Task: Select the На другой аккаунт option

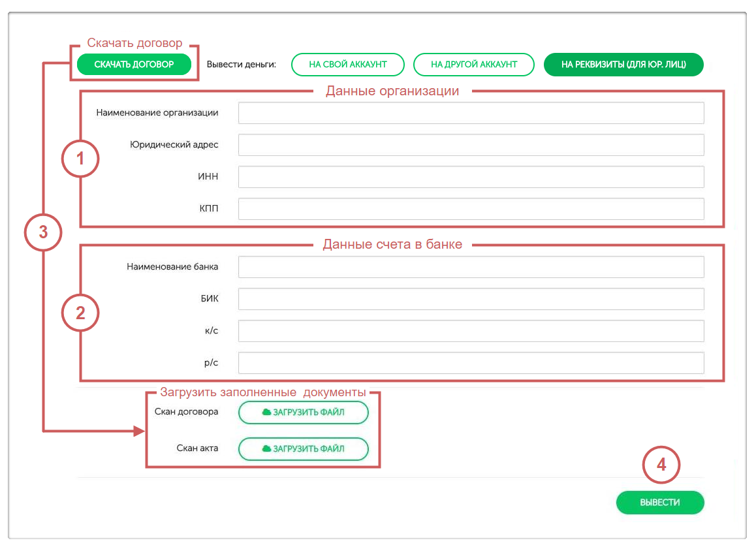Action: click(474, 65)
